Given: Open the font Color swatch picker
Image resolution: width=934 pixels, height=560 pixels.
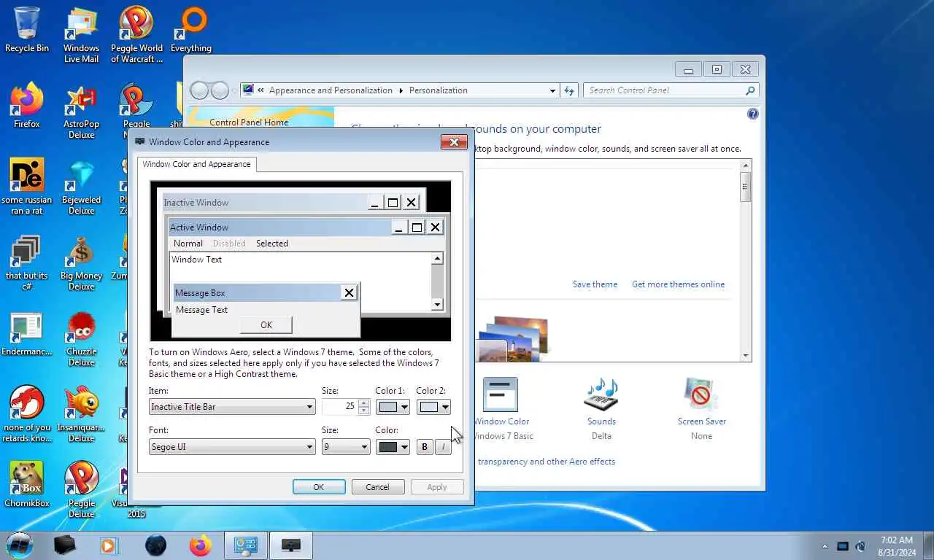Looking at the screenshot, I should click(x=393, y=447).
